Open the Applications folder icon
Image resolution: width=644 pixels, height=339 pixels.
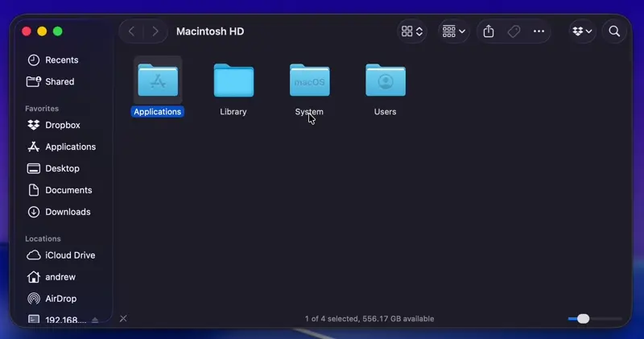tap(158, 81)
